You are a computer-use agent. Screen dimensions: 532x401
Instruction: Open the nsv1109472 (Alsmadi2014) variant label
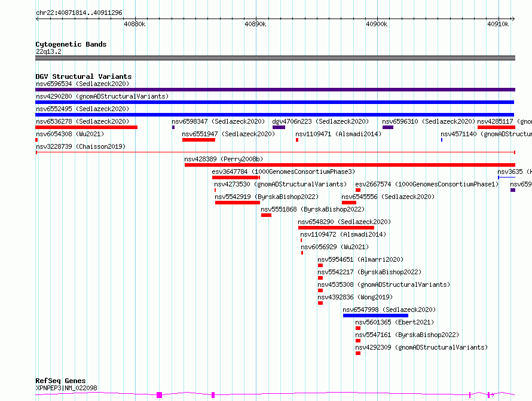343,234
